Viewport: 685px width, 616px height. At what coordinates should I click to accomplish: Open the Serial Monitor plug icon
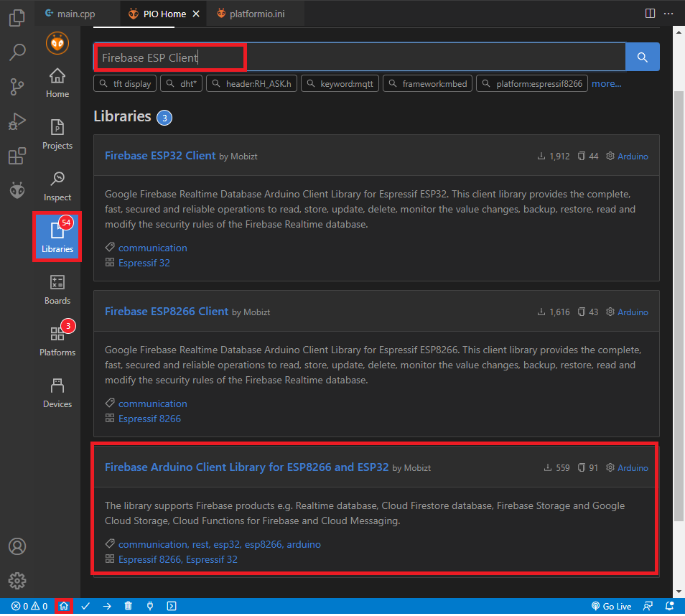[x=149, y=606]
